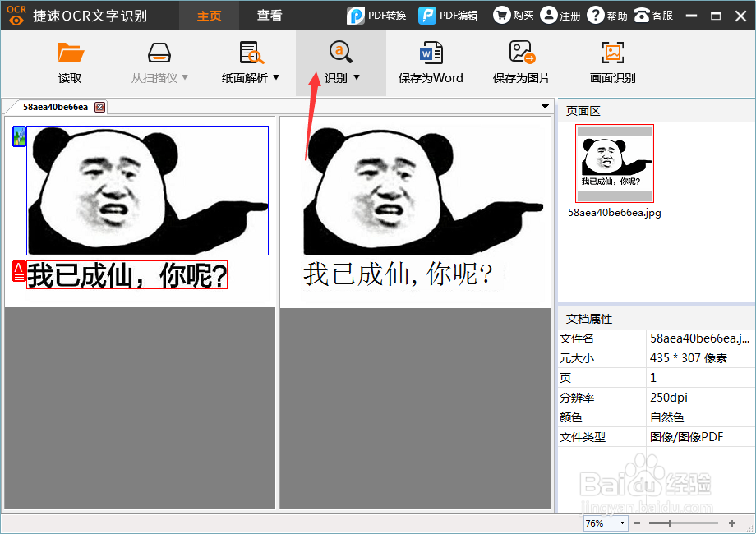This screenshot has height=534, width=756.
Task: Click the OCR eye app logo
Action: click(16, 15)
